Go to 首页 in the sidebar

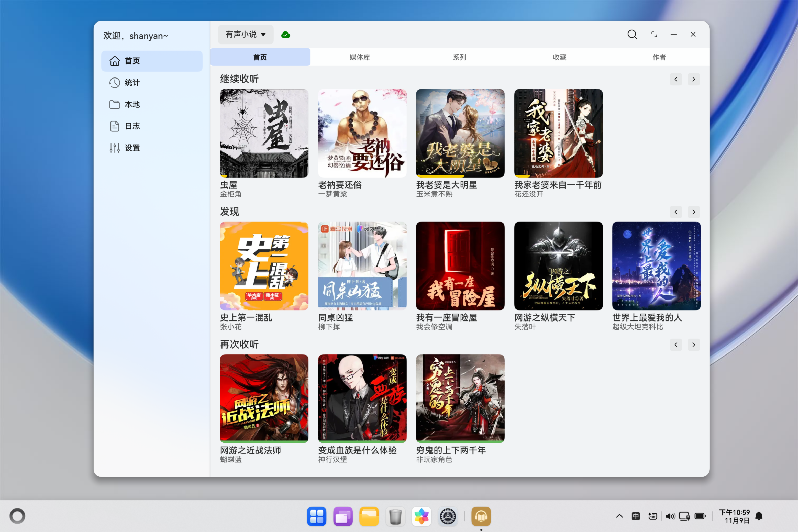pyautogui.click(x=152, y=61)
